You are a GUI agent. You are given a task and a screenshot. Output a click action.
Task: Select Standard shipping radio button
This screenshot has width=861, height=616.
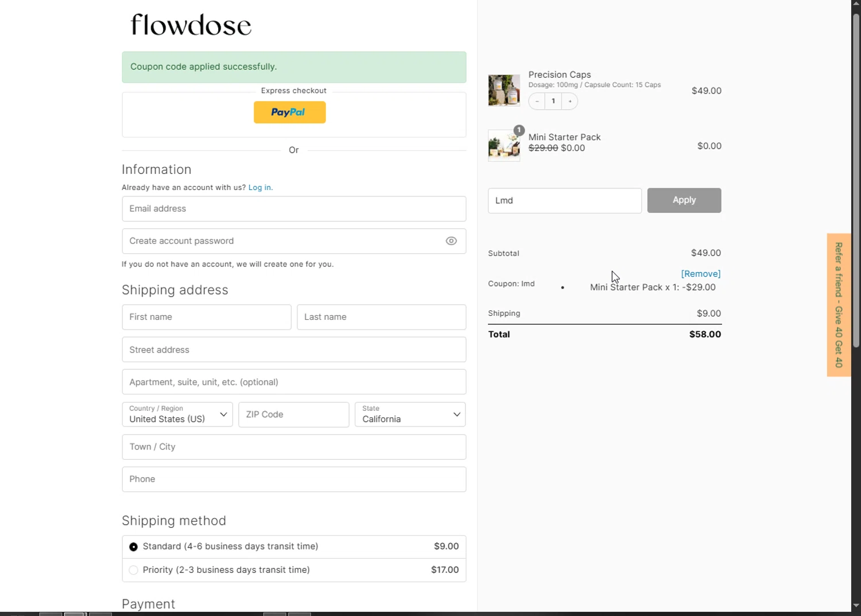click(x=133, y=547)
